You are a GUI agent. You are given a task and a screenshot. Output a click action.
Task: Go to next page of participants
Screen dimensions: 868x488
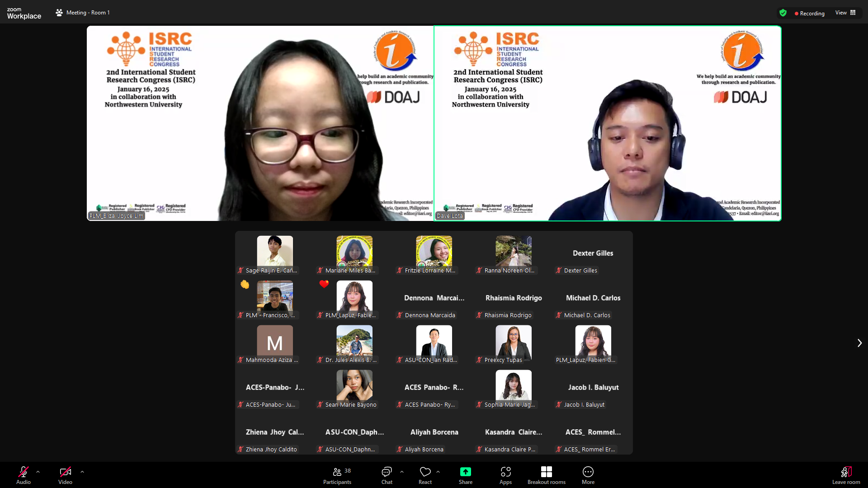859,343
